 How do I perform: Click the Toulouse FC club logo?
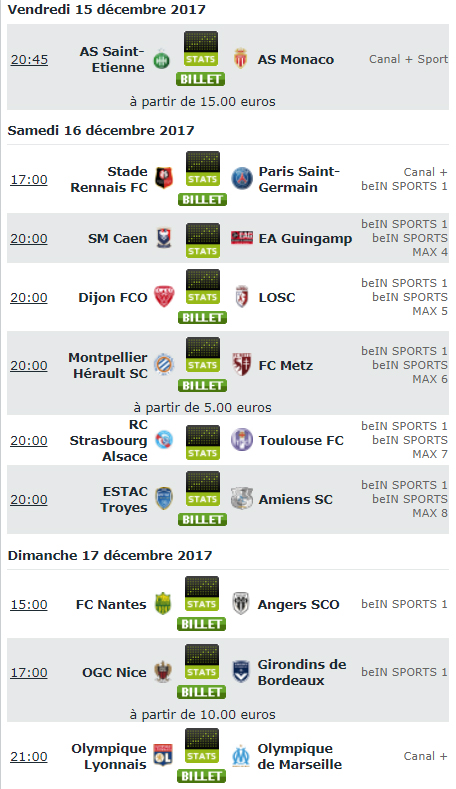tap(242, 440)
